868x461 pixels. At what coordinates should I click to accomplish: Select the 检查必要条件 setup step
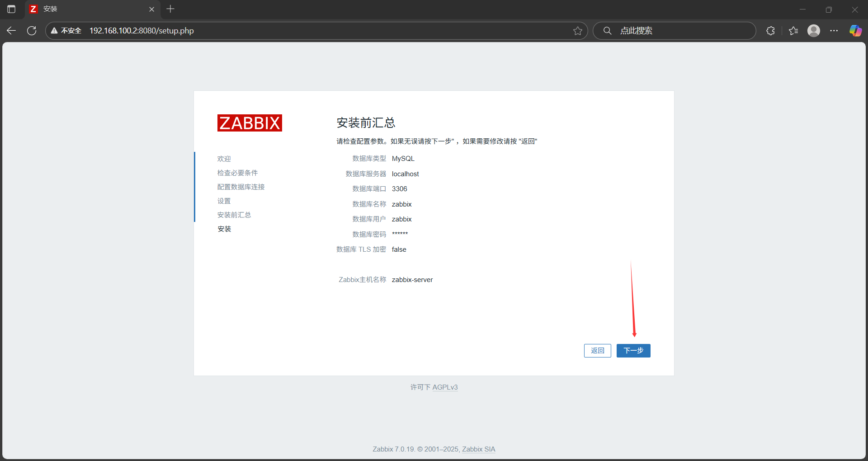(x=237, y=173)
